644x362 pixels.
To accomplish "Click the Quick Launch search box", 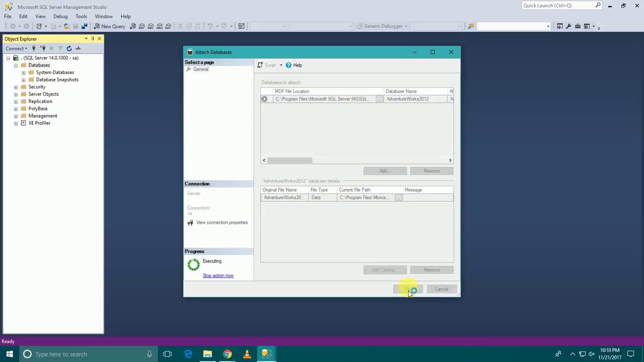I will 561,6.
